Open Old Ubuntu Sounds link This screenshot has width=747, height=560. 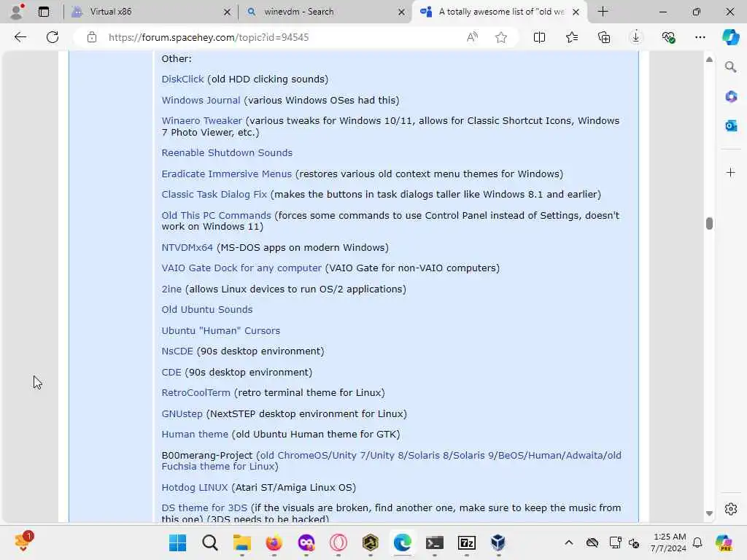pyautogui.click(x=206, y=309)
